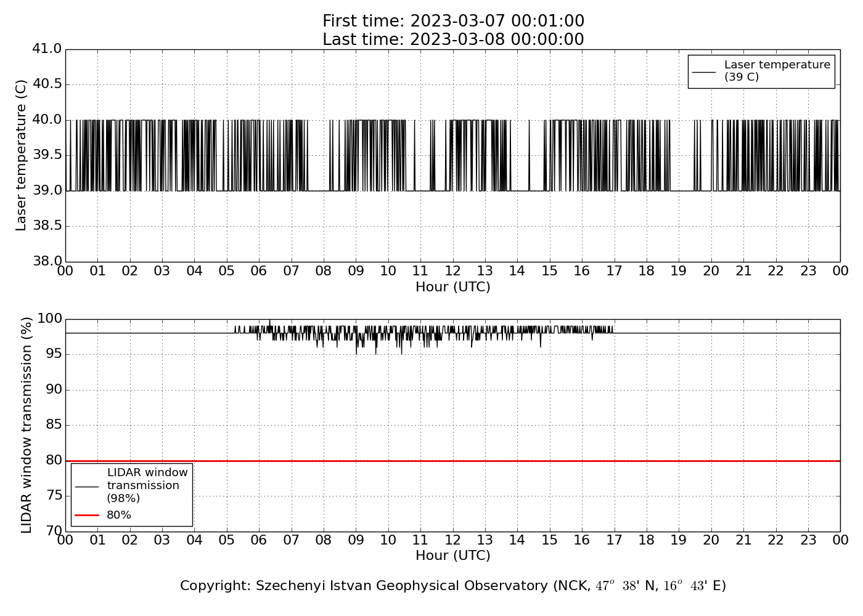Click hour "05" tick under transmission plot

(227, 540)
